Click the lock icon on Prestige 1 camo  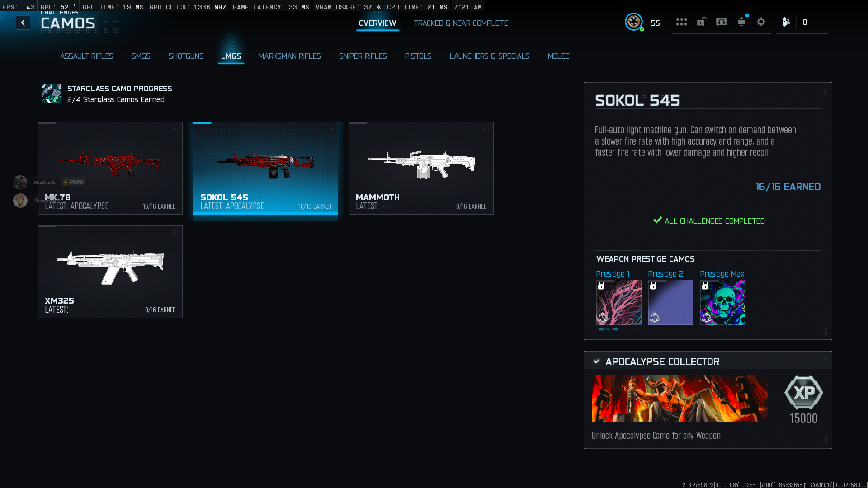pyautogui.click(x=601, y=286)
